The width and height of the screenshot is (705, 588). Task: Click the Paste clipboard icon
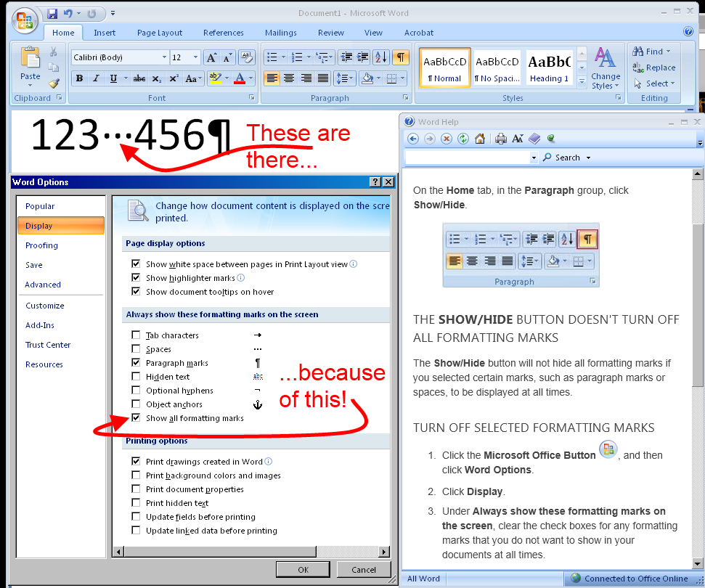30,57
